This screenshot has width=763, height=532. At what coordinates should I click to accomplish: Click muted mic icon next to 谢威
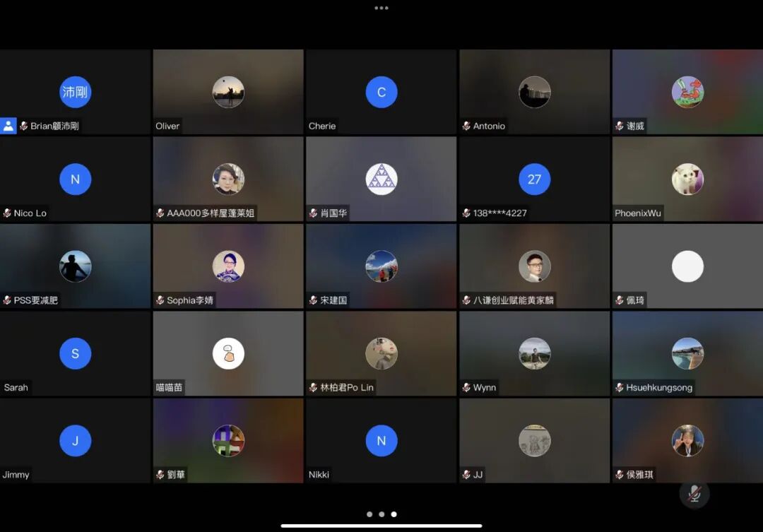[x=620, y=126]
